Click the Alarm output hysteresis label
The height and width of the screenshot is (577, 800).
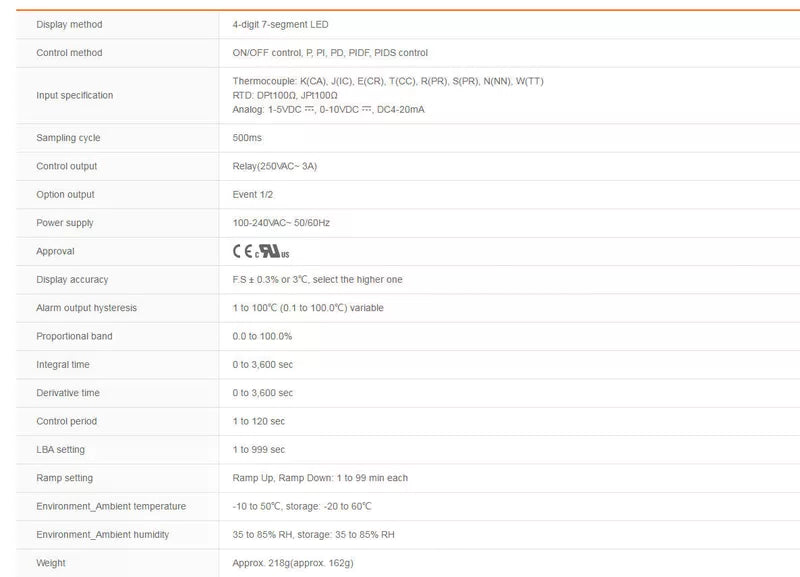pos(86,308)
